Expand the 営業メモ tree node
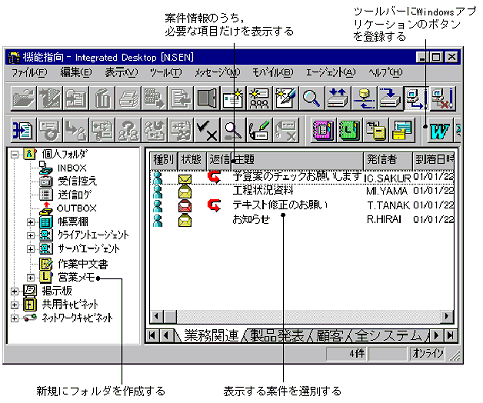483x403 pixels. pyautogui.click(x=30, y=277)
